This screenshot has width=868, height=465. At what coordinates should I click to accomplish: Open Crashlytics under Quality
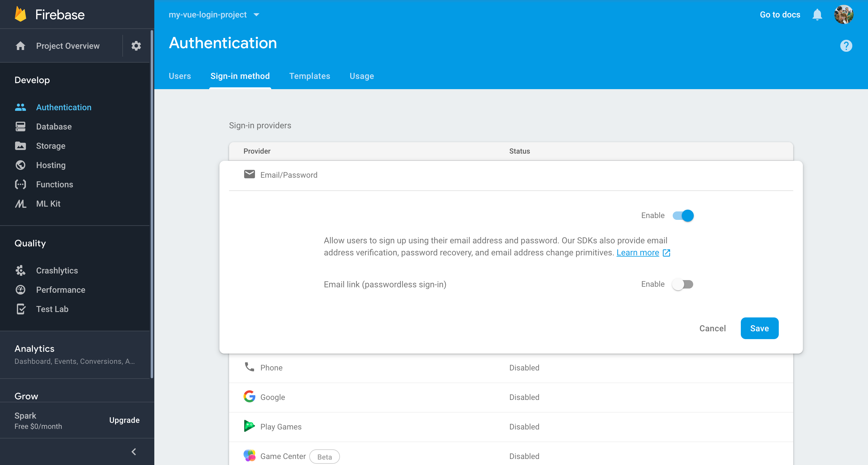click(57, 270)
